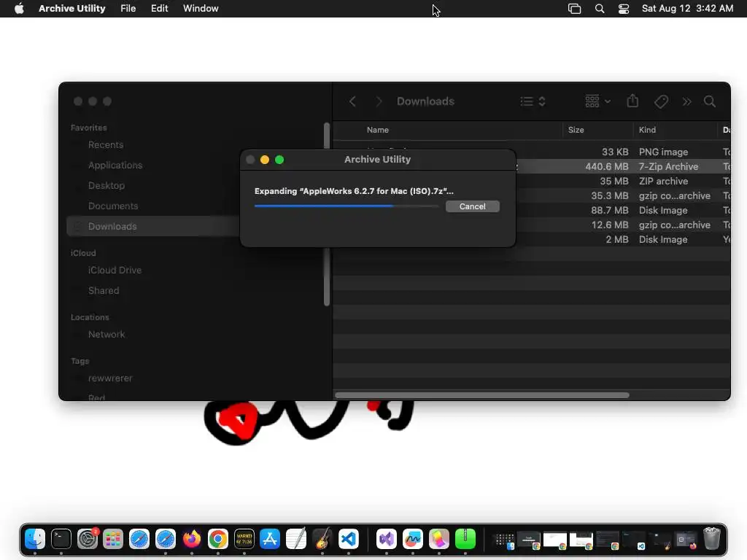Open the App Store from the Dock
The width and height of the screenshot is (747, 560).
pos(270,539)
